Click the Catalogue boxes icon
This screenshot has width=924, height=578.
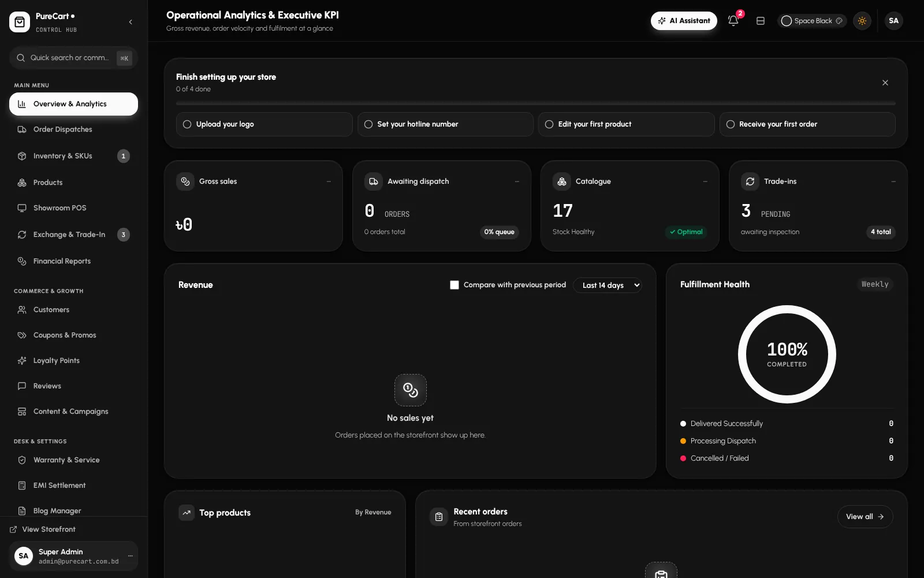(x=562, y=181)
